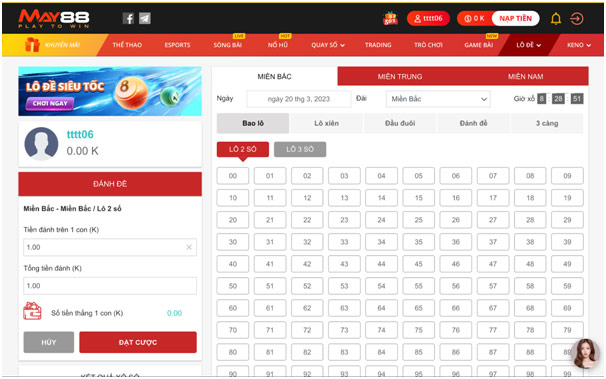Select the Miền Bắc tab

[x=274, y=76]
